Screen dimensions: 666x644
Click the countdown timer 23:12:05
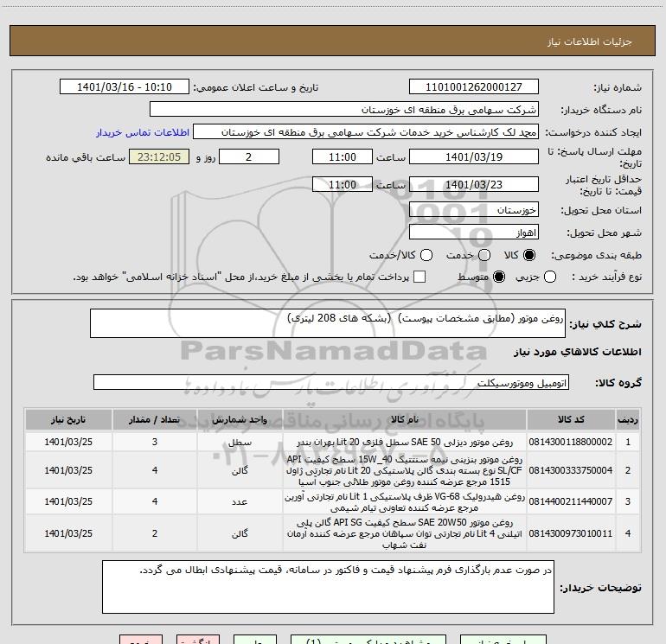pos(159,156)
